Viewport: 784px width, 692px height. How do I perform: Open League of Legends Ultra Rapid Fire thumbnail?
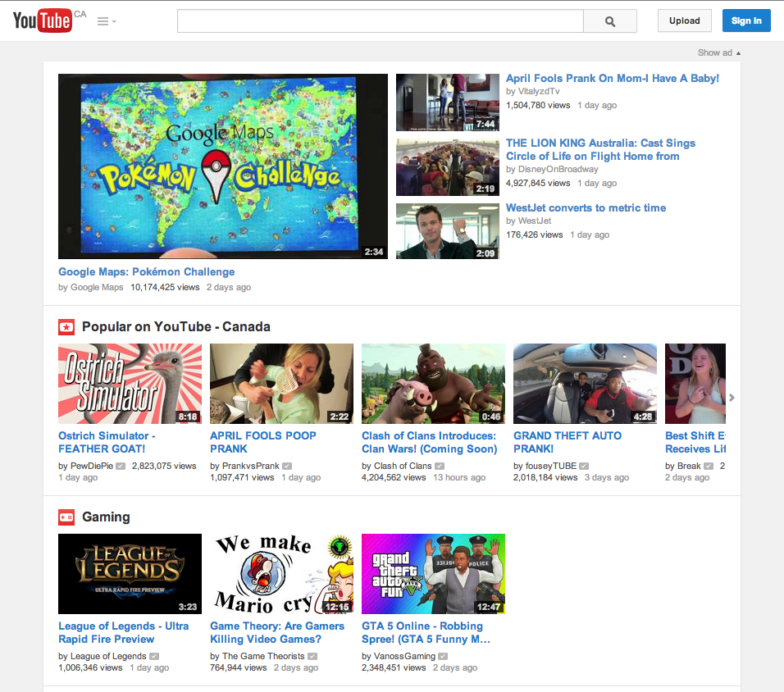[130, 574]
